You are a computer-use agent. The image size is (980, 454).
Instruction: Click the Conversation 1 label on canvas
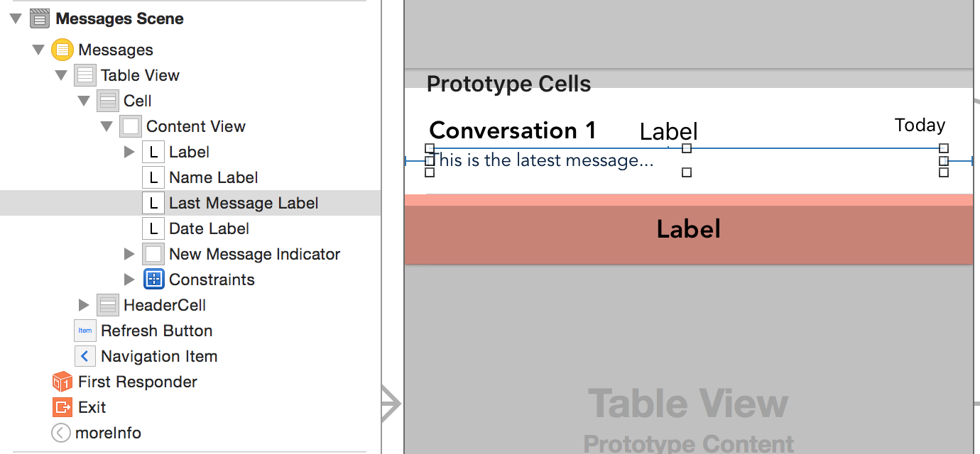pyautogui.click(x=513, y=131)
